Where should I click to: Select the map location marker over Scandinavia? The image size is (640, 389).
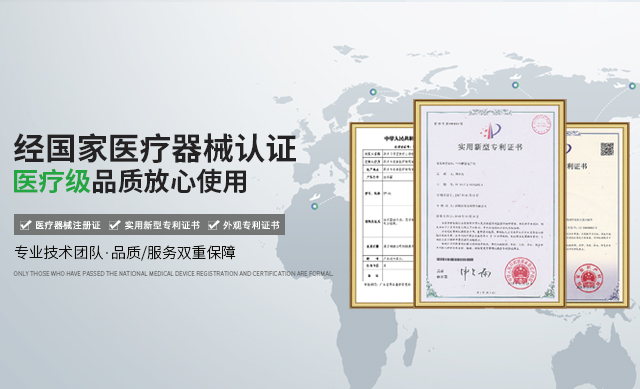(x=373, y=92)
